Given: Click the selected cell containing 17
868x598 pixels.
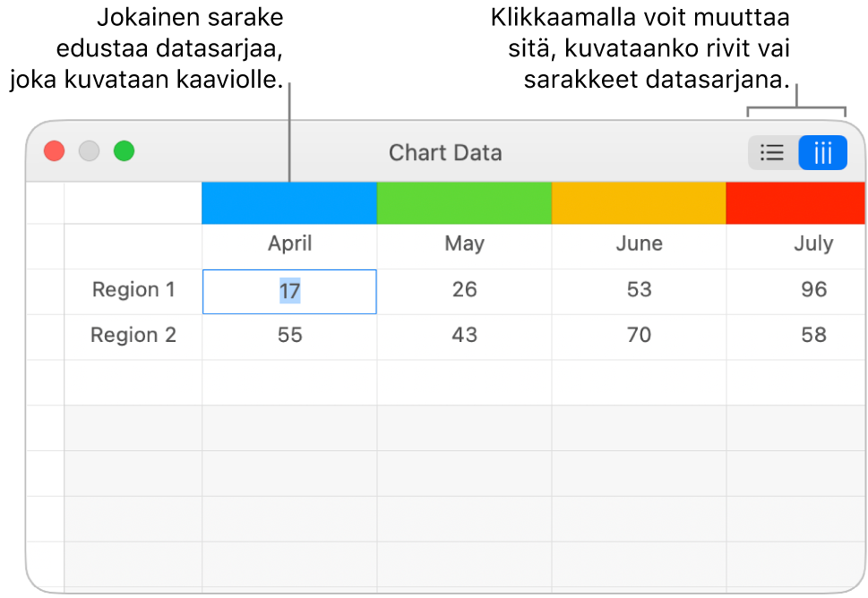Looking at the screenshot, I should 289,291.
